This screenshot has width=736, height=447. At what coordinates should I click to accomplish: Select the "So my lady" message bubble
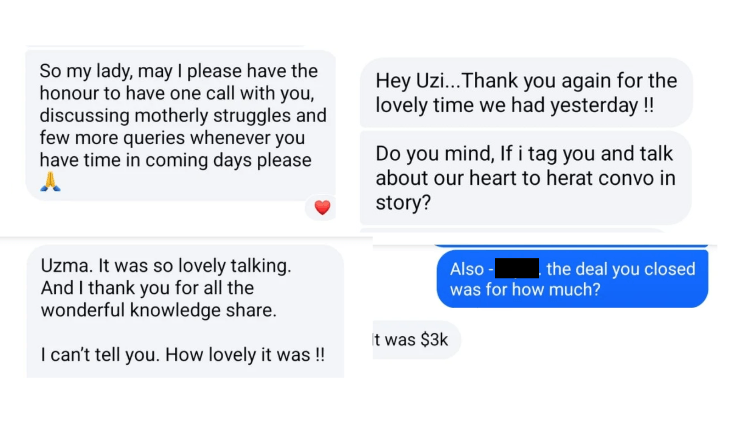[180, 125]
